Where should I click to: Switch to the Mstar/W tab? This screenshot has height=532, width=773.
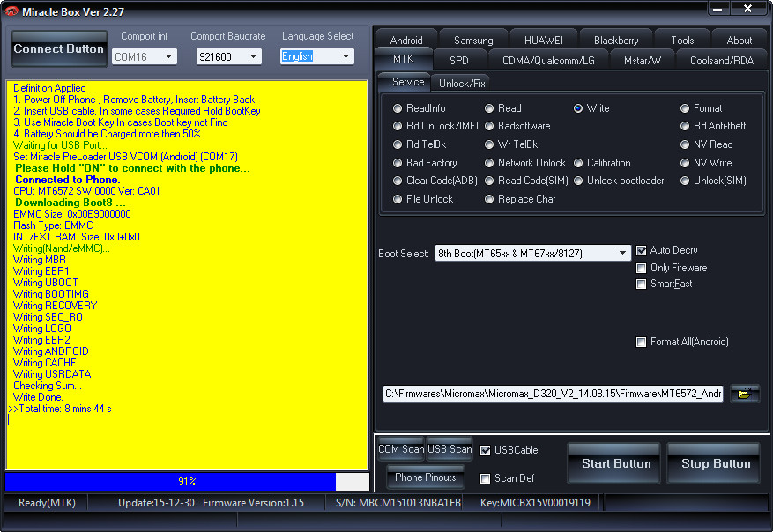coord(642,60)
